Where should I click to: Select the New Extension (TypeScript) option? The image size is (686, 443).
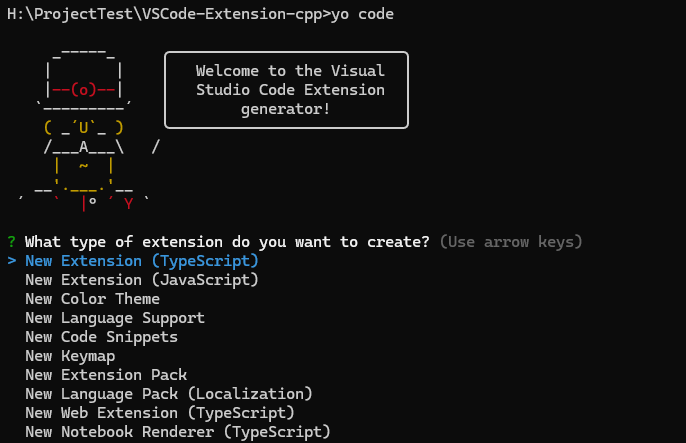click(x=141, y=261)
